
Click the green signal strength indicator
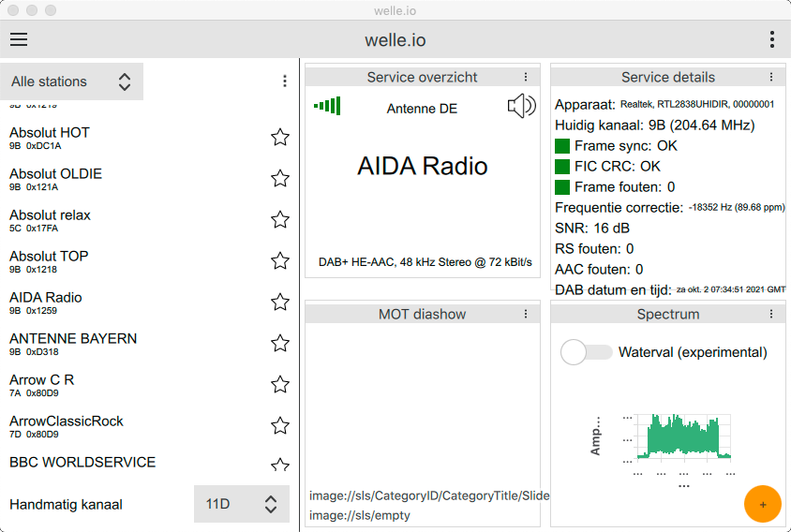tap(327, 106)
